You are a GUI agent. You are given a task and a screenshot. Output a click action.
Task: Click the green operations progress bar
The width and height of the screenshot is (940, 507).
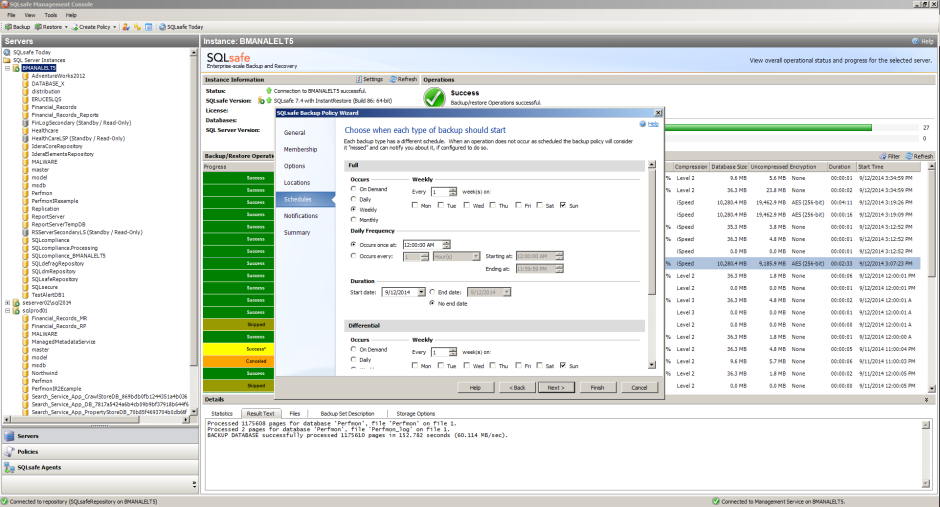point(768,128)
